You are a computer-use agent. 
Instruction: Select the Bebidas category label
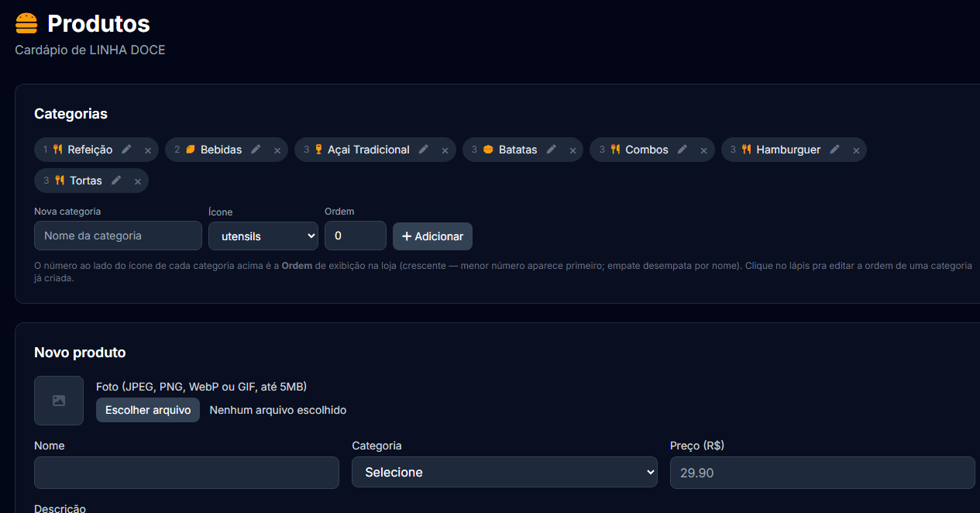(221, 150)
